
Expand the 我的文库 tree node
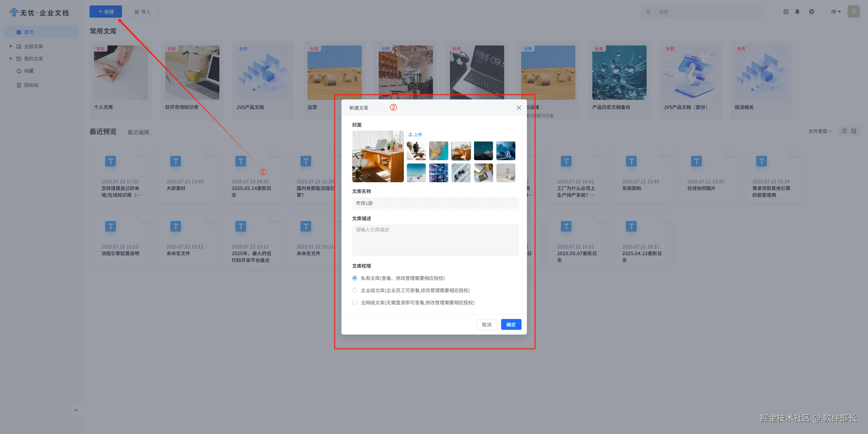[x=11, y=58]
